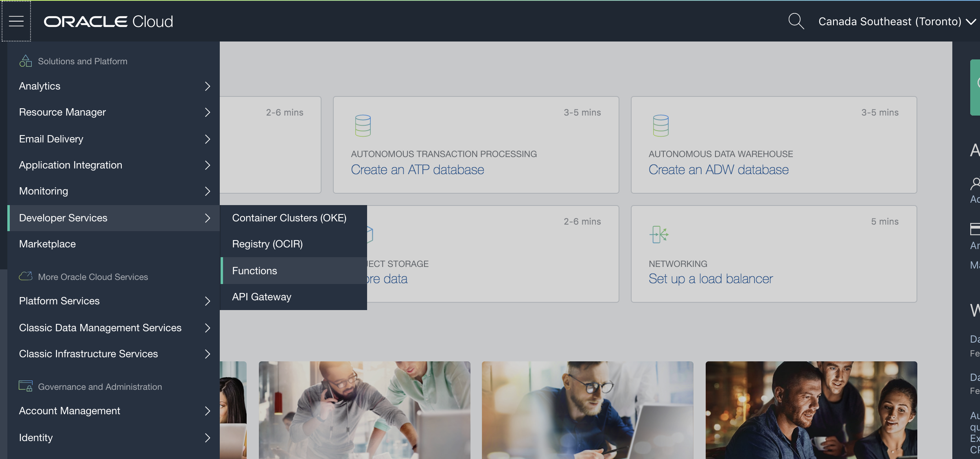Image resolution: width=980 pixels, height=459 pixels.
Task: Choose Container Clusters (OKE) menu item
Action: (289, 218)
